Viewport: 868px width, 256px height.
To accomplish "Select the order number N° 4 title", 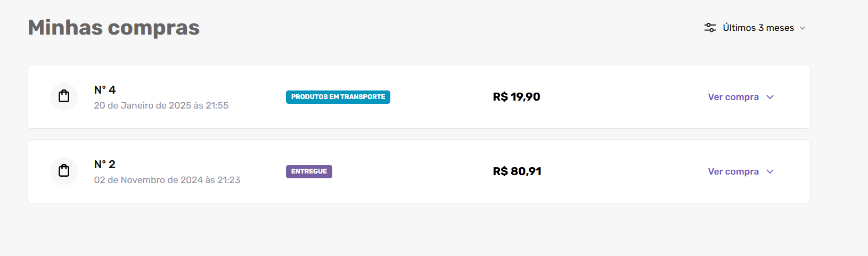I will coord(105,90).
